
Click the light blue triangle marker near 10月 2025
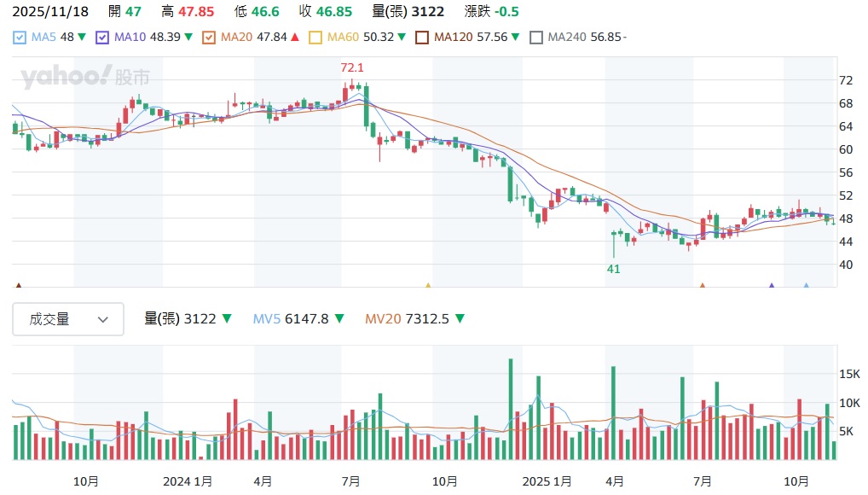807,286
